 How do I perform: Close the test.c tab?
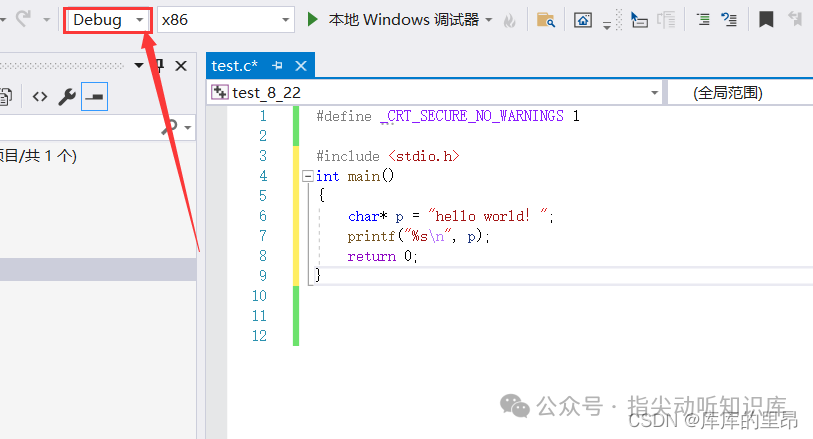point(301,66)
